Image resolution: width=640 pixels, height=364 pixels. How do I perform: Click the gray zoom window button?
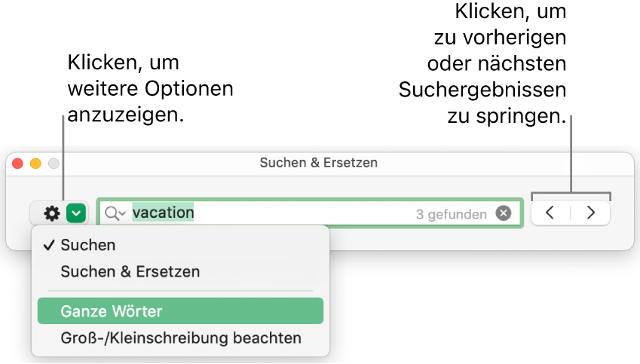54,163
